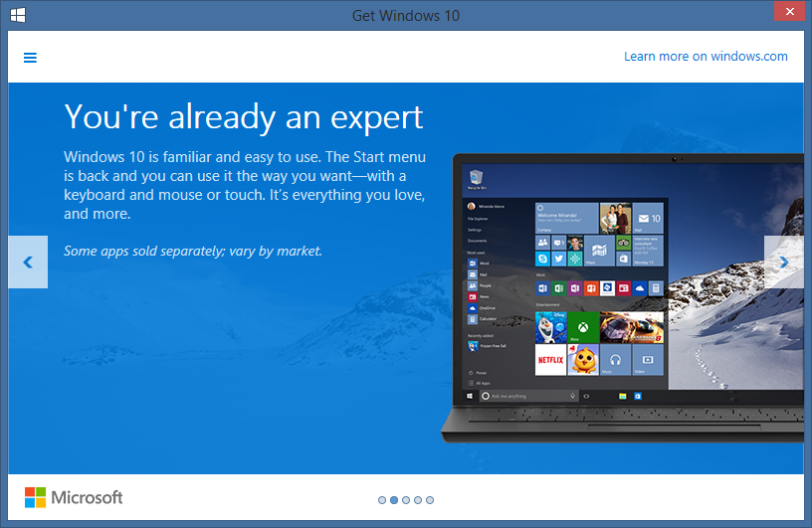The height and width of the screenshot is (528, 812).
Task: Open the hamburger menu
Action: (30, 58)
